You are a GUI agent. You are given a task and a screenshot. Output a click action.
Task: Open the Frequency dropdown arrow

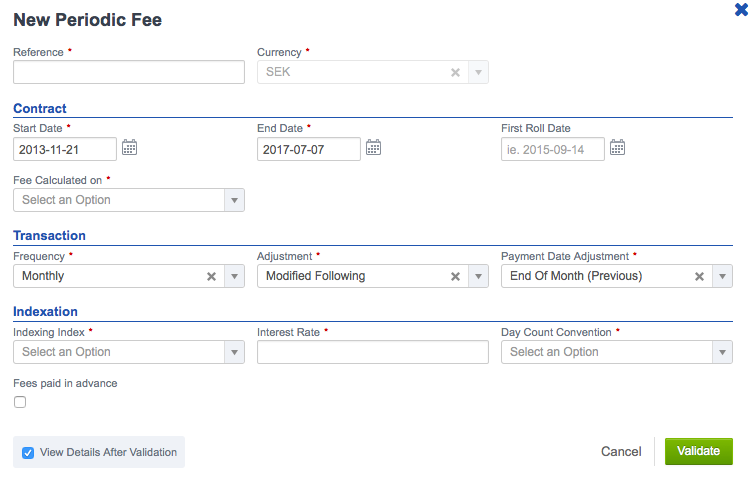click(x=235, y=276)
